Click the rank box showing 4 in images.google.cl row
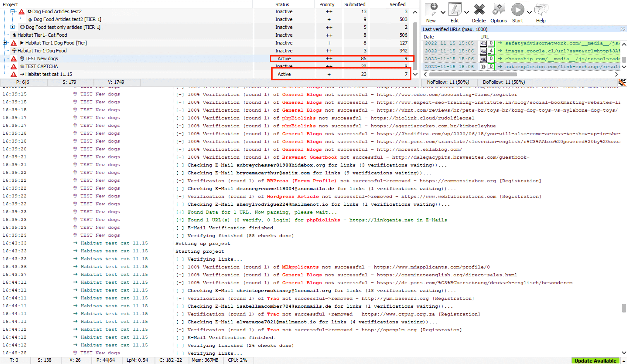Viewport: 627px width, 364px height. pos(491,51)
